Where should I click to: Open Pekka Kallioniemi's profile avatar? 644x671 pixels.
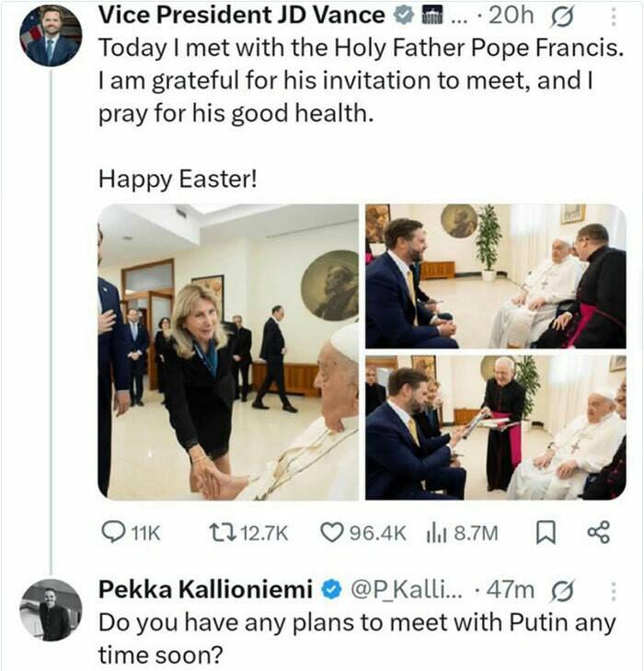[51, 609]
